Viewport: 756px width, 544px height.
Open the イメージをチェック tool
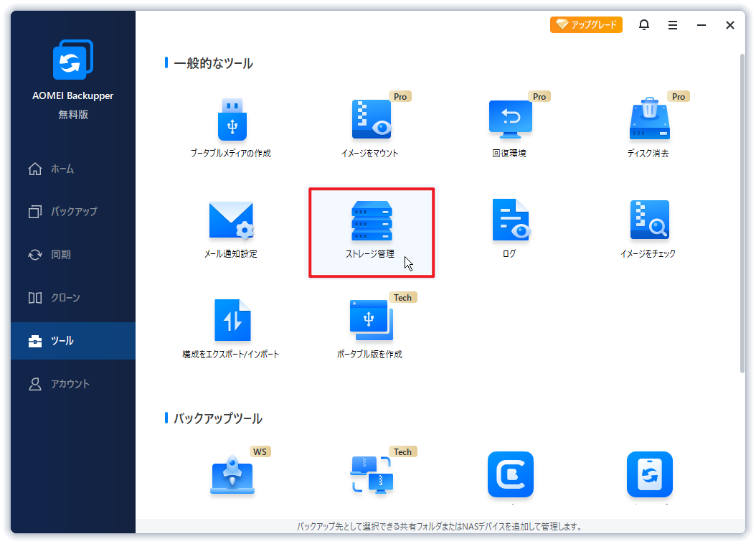pyautogui.click(x=648, y=229)
